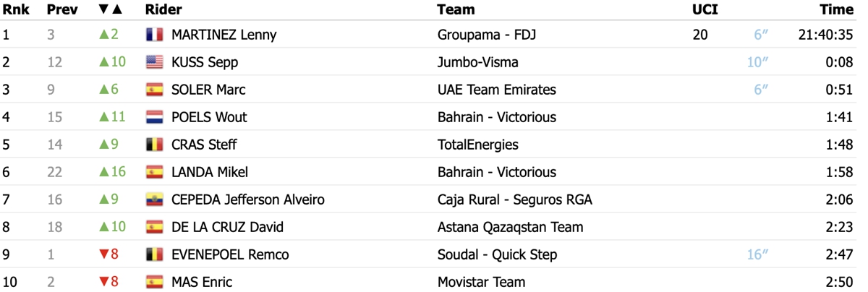Viewport: 868px width, 292px height.
Task: Open the Jumbo-Visma team link
Action: tap(478, 62)
